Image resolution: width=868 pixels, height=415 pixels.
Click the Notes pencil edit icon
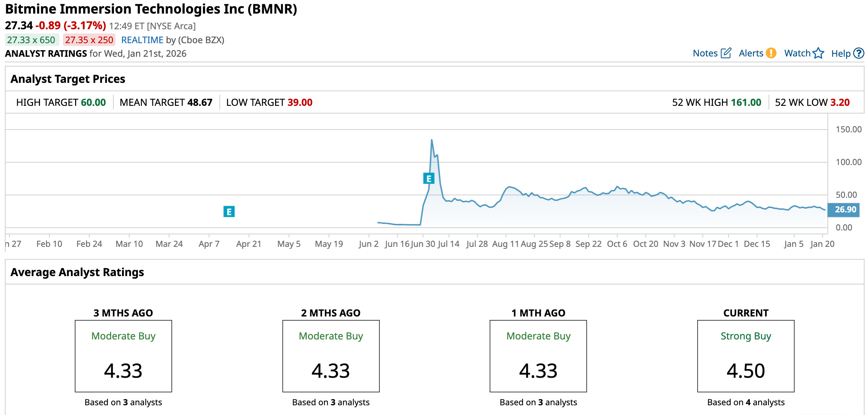pos(726,53)
